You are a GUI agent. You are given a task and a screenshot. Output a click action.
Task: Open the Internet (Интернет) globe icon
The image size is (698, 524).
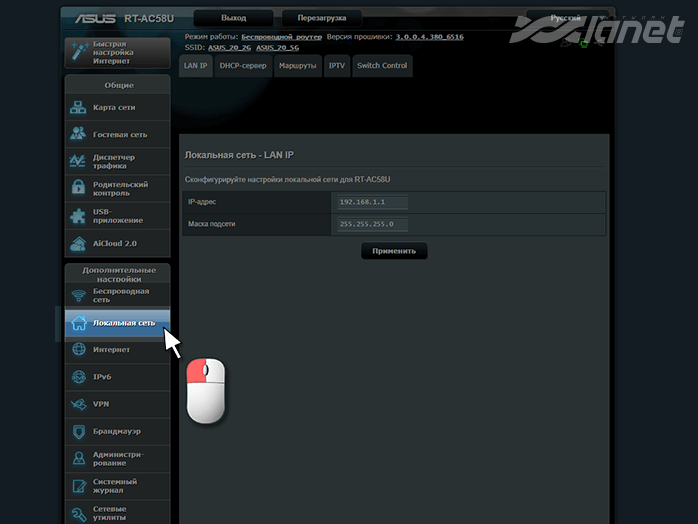79,350
